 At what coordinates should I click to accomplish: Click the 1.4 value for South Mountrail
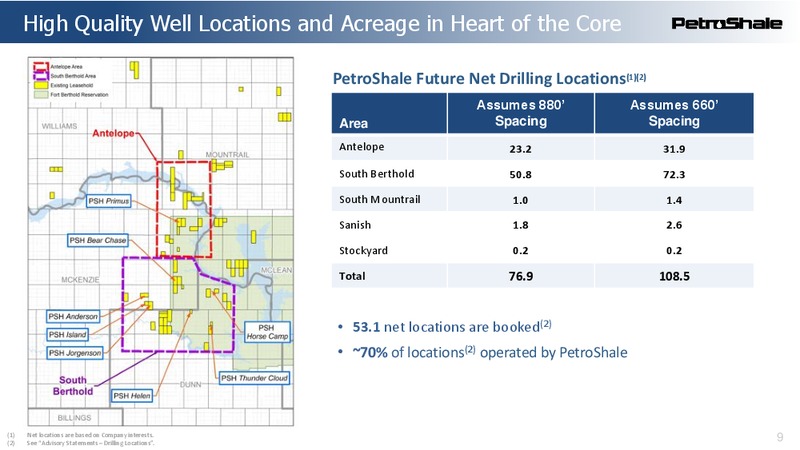674,200
